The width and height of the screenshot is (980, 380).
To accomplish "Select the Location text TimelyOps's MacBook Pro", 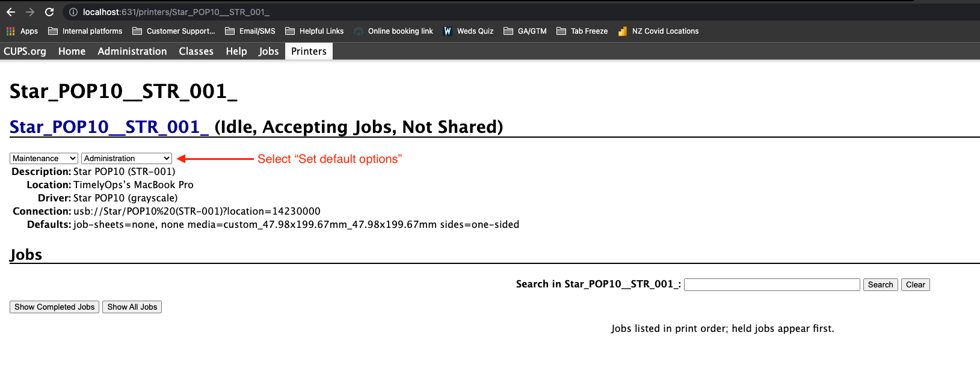I will pos(134,185).
